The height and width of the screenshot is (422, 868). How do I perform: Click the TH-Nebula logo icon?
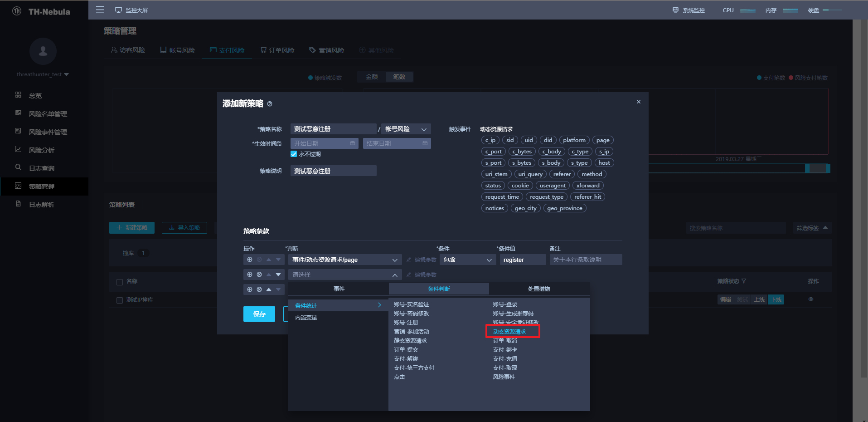tap(17, 11)
